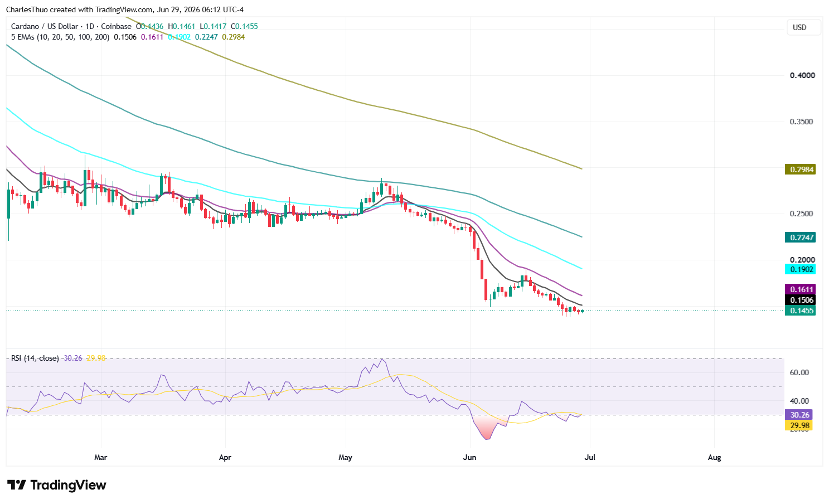Click the 0.3500 price axis label

(802, 122)
